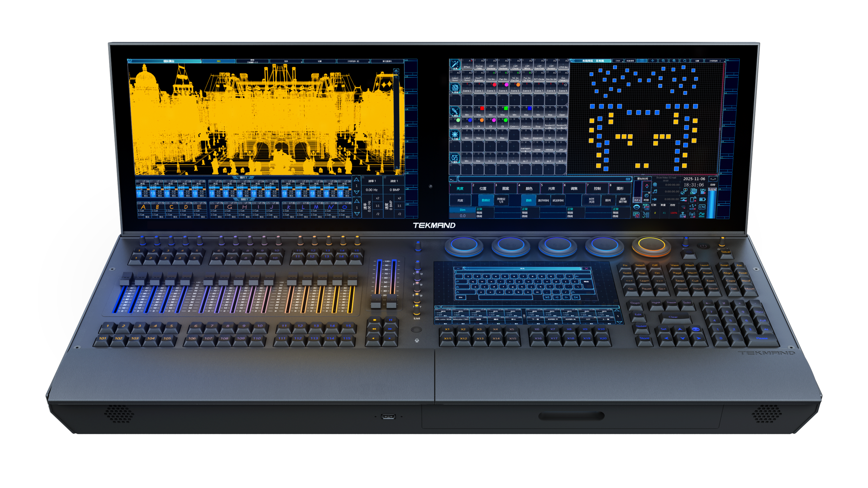
Task: Expand the 选择 dropdown on stage view
Action: (x=286, y=61)
